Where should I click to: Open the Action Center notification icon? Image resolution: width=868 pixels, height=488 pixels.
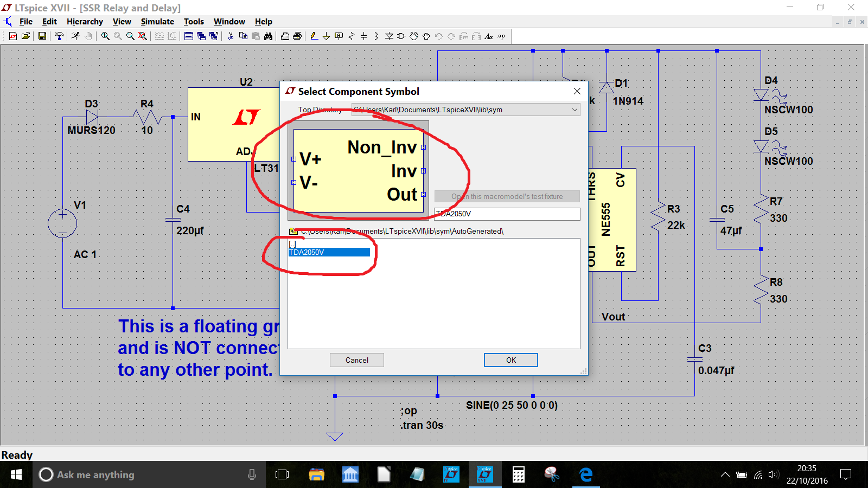pyautogui.click(x=845, y=474)
